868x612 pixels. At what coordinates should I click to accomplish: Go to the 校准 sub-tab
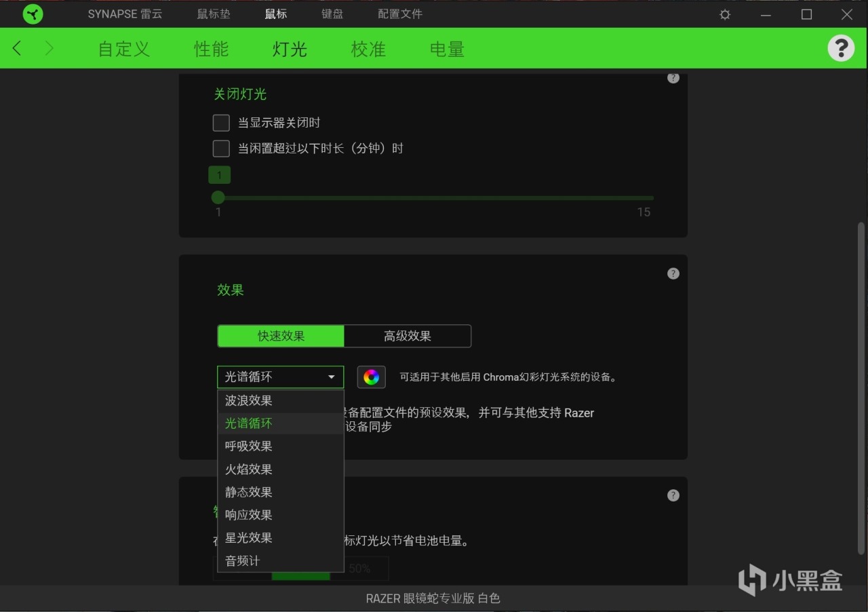click(369, 49)
